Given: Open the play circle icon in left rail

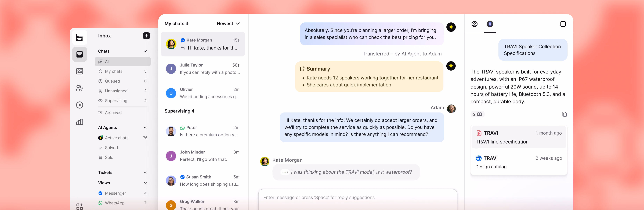Looking at the screenshot, I should pyautogui.click(x=79, y=105).
